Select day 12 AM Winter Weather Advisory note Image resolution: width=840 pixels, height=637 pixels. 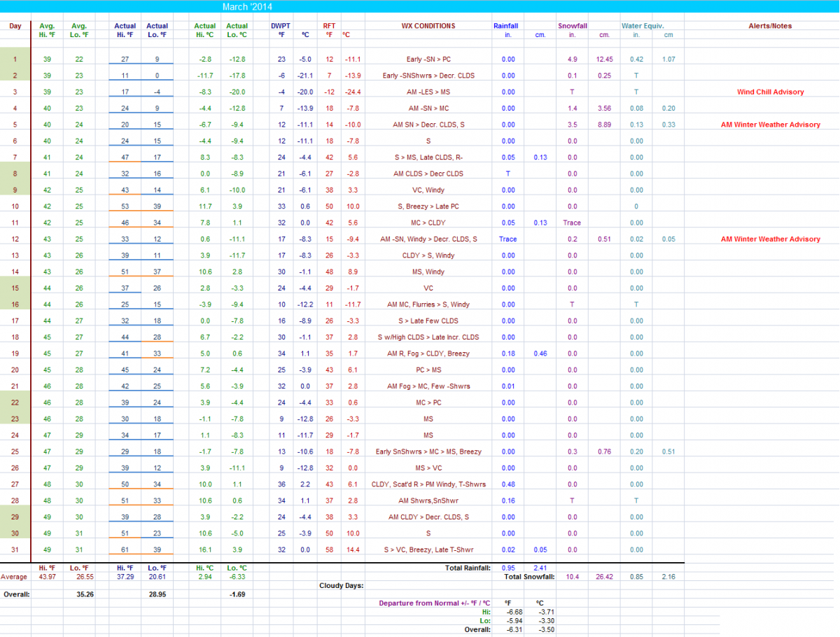click(x=770, y=239)
